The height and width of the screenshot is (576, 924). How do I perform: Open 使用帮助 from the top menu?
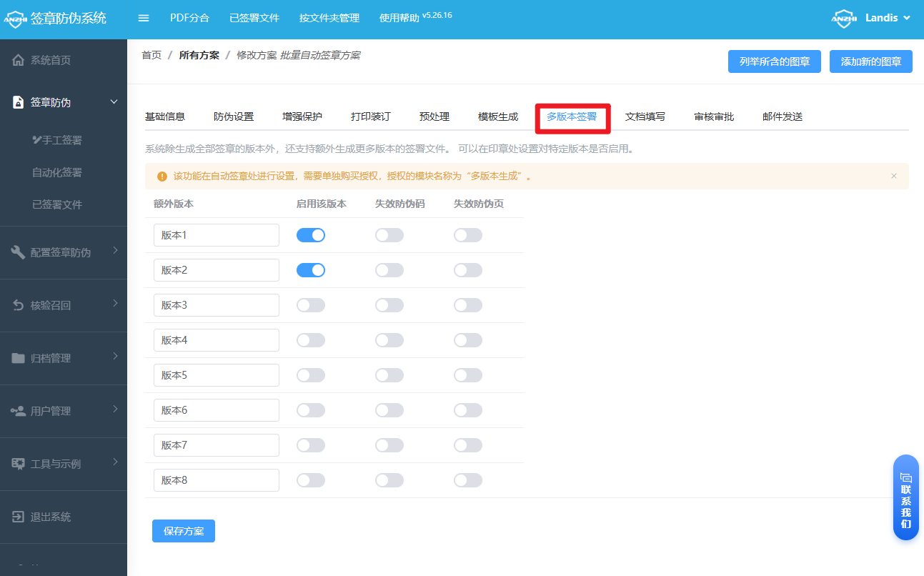(x=397, y=18)
